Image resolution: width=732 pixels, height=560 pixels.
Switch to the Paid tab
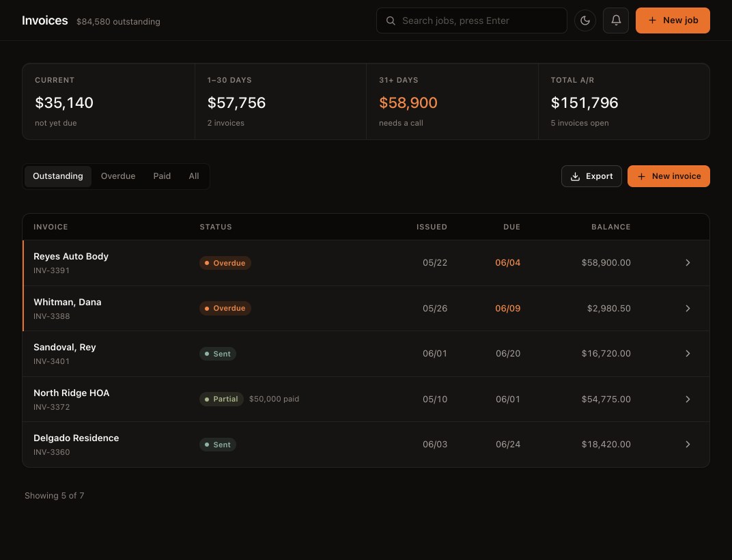point(162,176)
